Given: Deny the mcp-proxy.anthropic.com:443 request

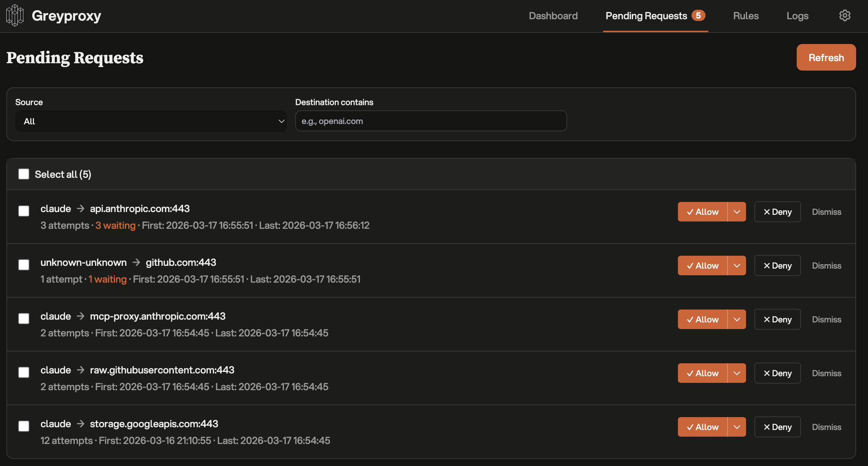Looking at the screenshot, I should pyautogui.click(x=777, y=319).
